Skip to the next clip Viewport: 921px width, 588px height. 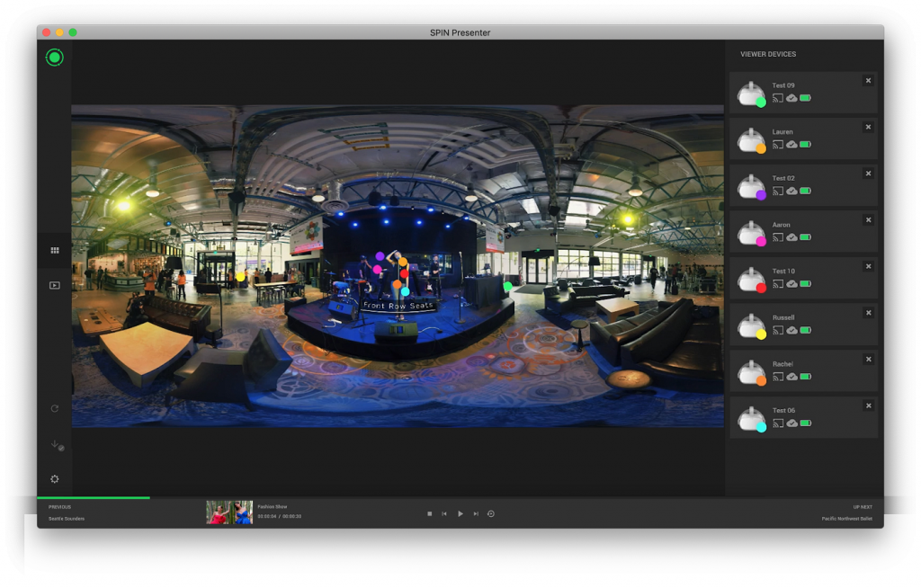(476, 513)
